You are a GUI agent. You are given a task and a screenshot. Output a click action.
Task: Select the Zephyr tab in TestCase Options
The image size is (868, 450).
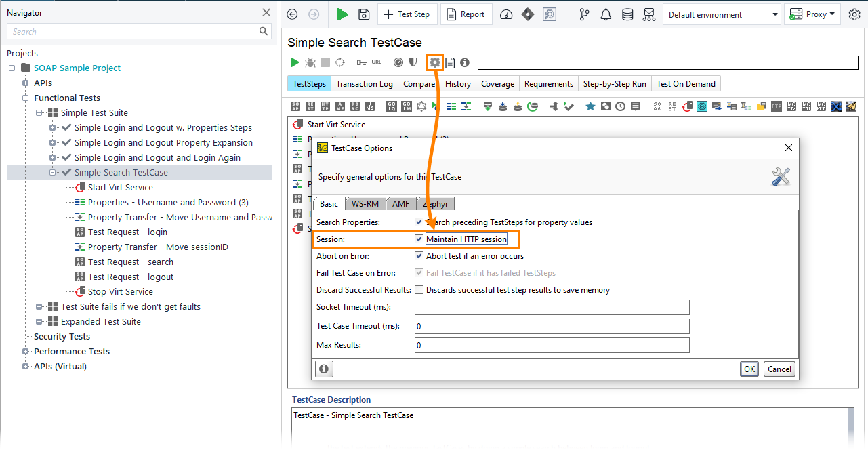tap(436, 203)
